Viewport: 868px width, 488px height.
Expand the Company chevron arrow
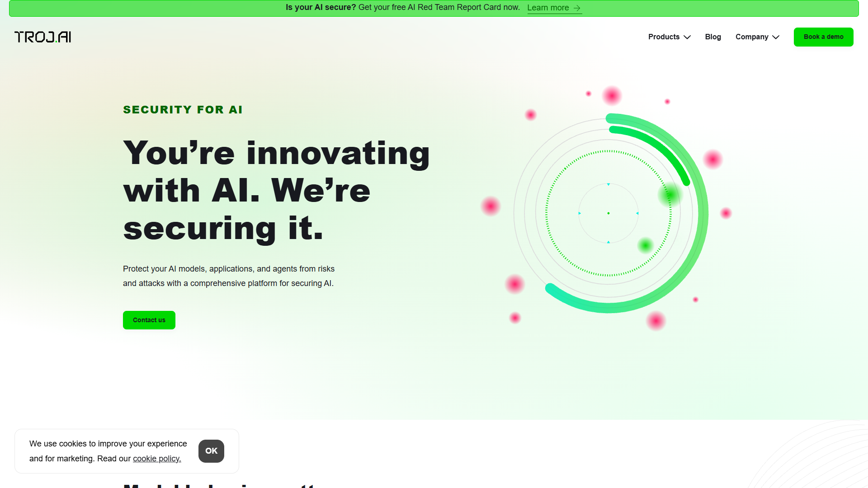(776, 37)
